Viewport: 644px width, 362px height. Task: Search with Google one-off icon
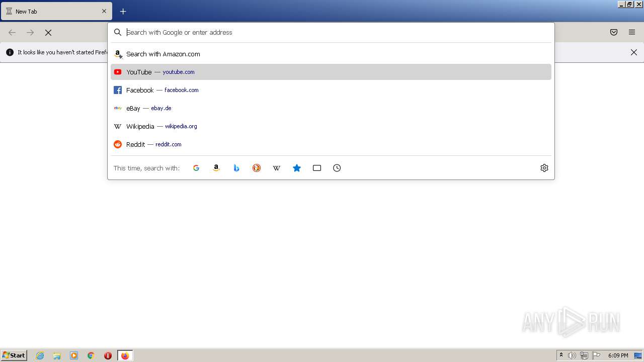click(196, 168)
